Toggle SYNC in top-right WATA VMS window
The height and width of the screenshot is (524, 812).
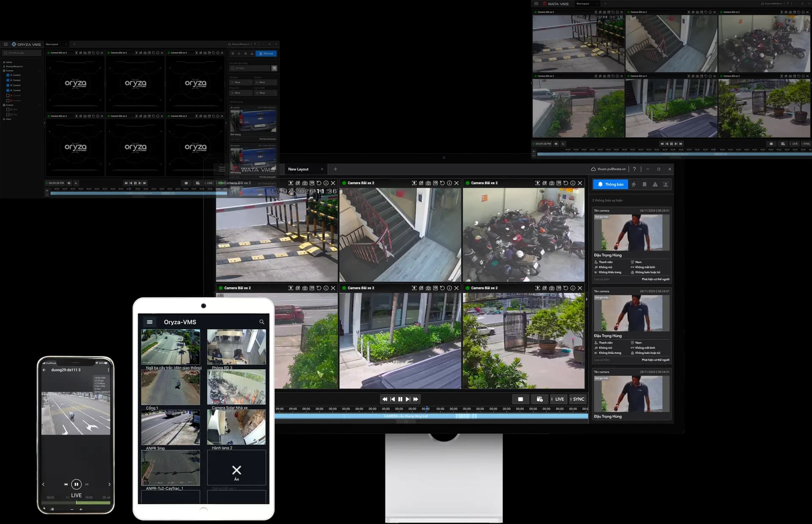(806, 143)
